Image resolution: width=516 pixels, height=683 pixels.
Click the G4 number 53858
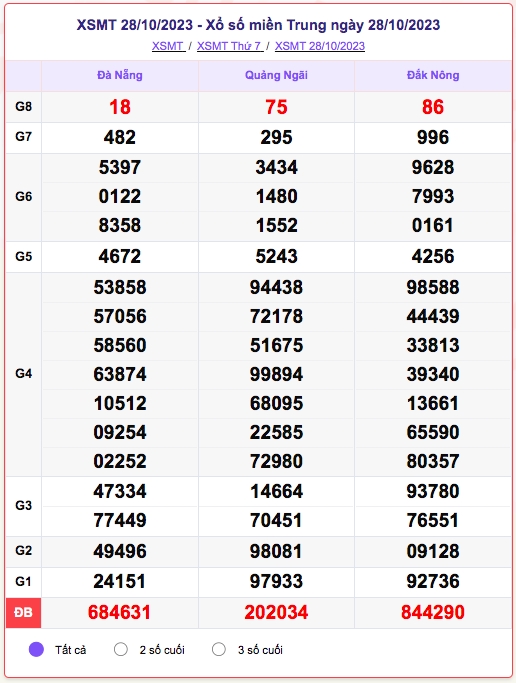(x=120, y=287)
